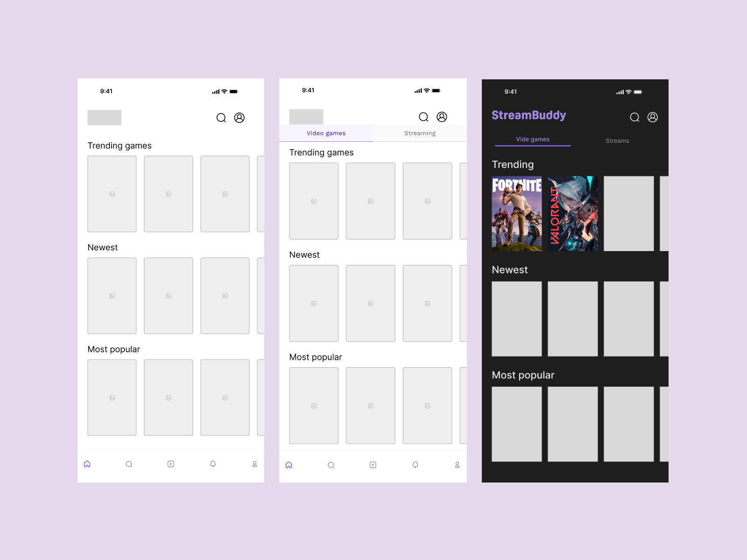Click 9:41 time on dark screen
The height and width of the screenshot is (560, 747).
pos(511,92)
